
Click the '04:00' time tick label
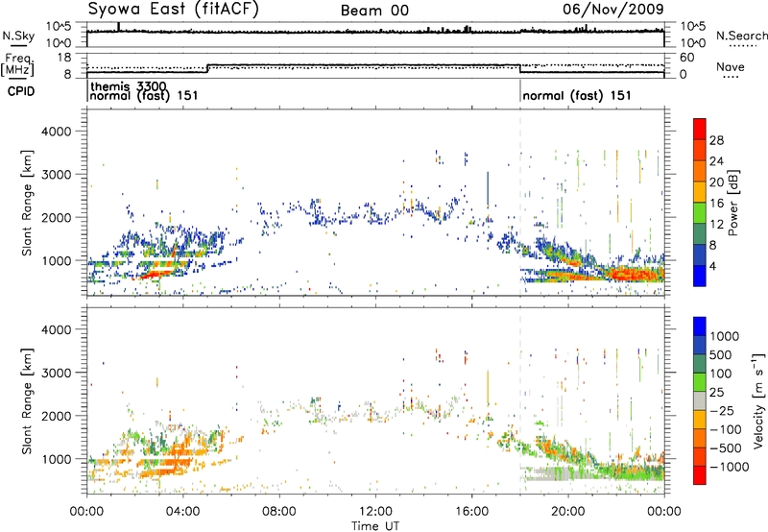(x=182, y=512)
